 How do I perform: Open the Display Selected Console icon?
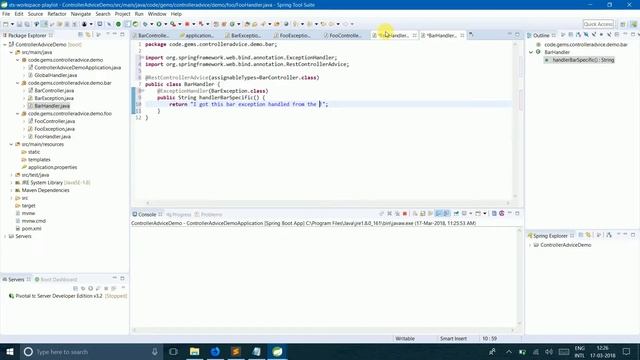click(464, 213)
